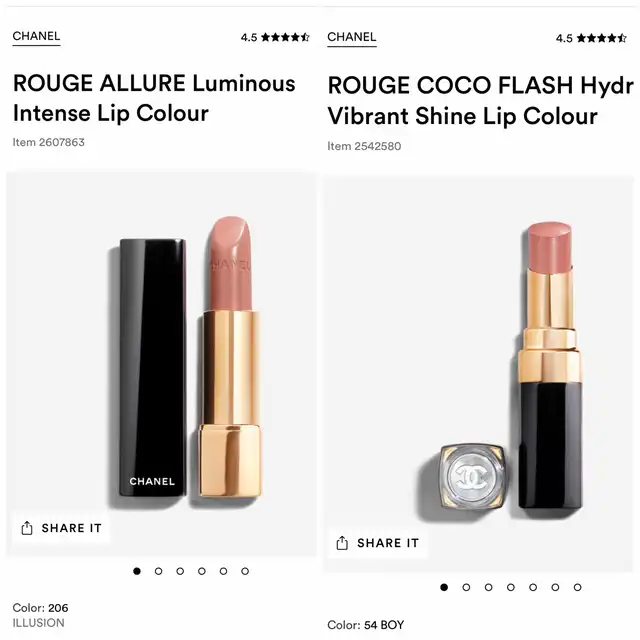Select the fourth carousel dot under Rouge Coco Flash

(511, 587)
